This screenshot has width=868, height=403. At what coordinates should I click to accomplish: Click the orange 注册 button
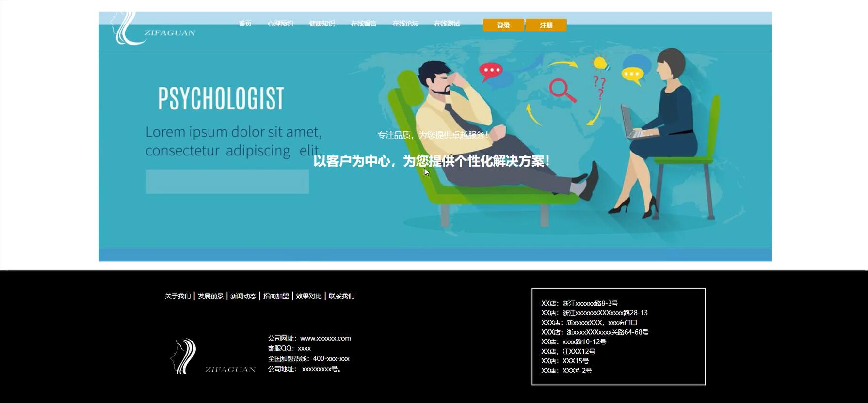pos(546,25)
